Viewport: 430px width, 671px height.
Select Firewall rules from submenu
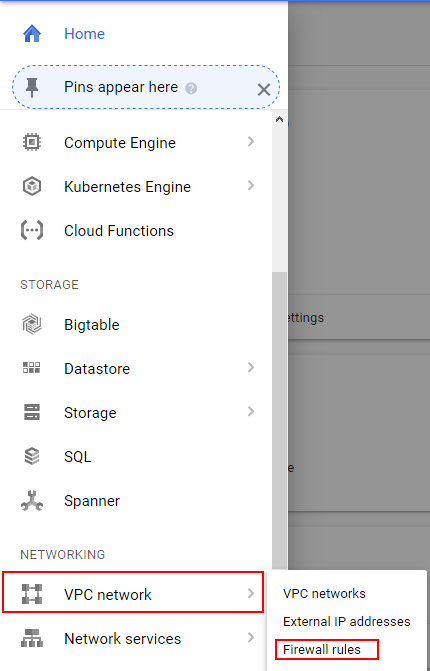coord(322,649)
